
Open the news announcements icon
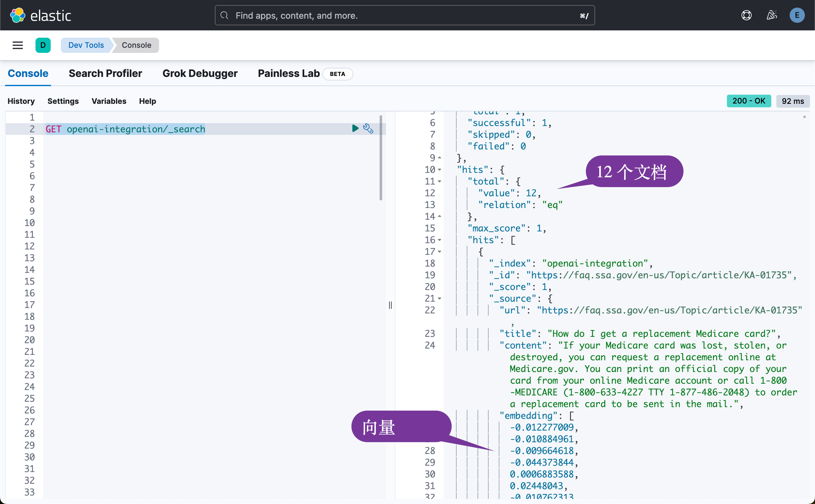pyautogui.click(x=772, y=15)
